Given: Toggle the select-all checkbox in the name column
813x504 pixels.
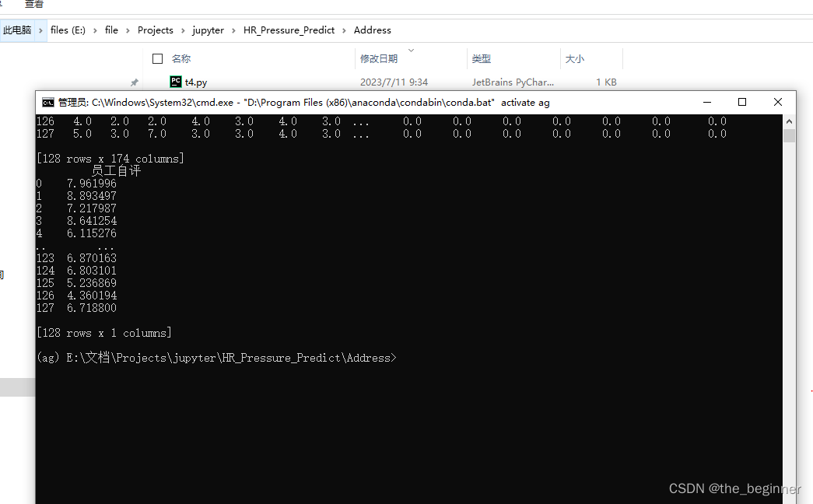Looking at the screenshot, I should click(x=157, y=58).
